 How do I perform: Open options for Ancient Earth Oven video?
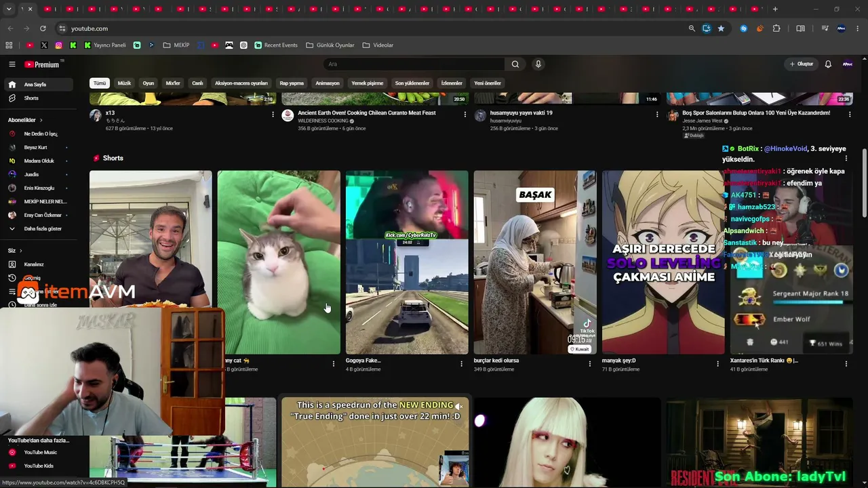point(465,115)
